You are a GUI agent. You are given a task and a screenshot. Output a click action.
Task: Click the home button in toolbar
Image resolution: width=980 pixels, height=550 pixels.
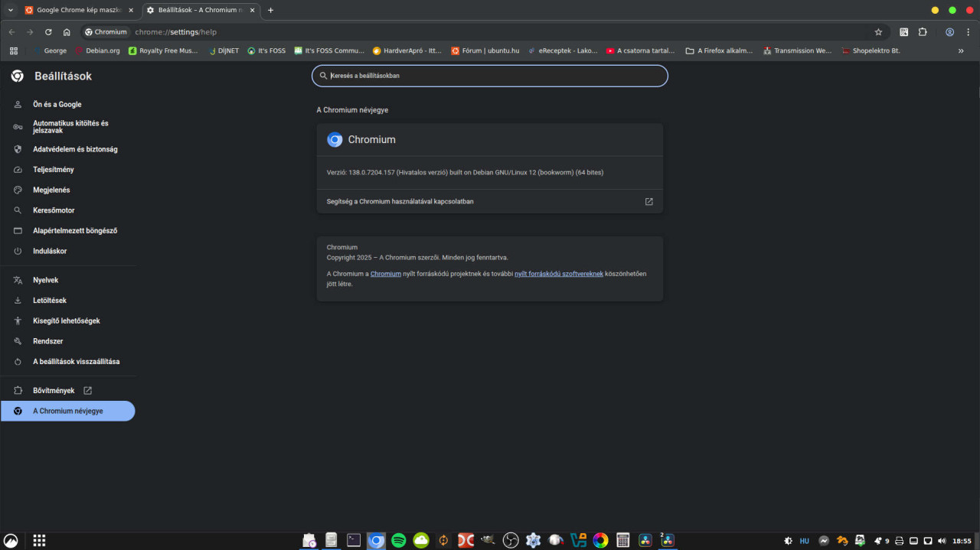point(67,32)
